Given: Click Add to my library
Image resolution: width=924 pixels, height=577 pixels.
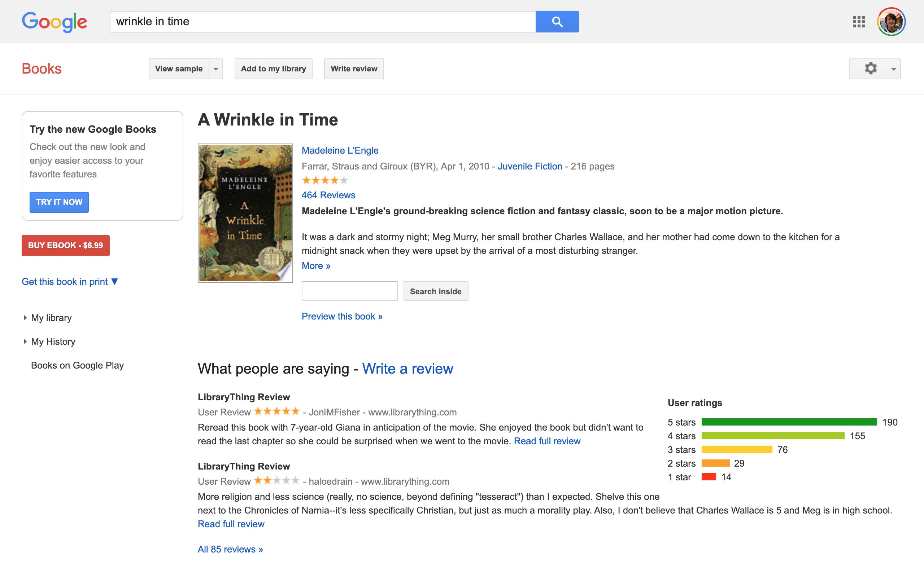Looking at the screenshot, I should point(273,69).
